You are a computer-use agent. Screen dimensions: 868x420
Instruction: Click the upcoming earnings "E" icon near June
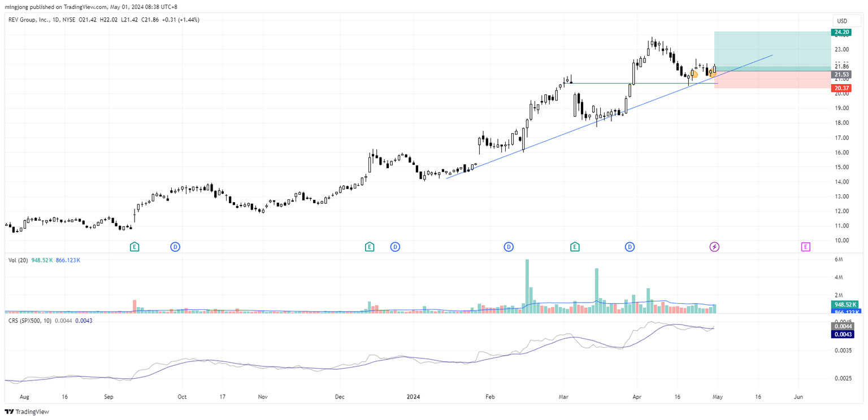click(805, 247)
